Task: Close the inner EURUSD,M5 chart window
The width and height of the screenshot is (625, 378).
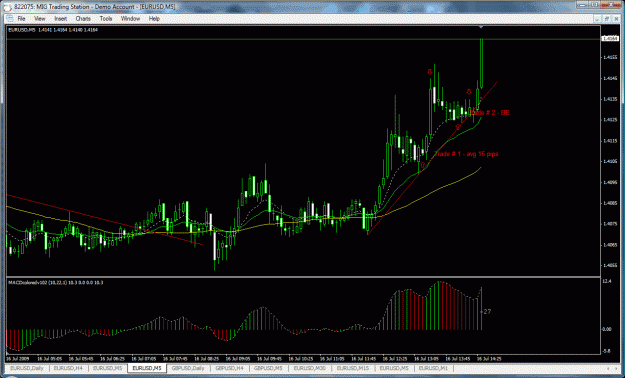Action: (616, 18)
